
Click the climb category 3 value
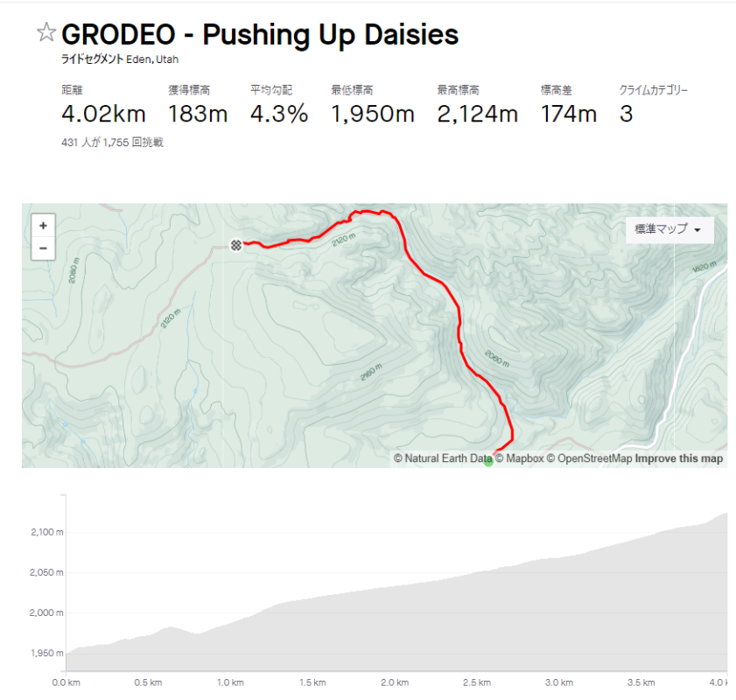626,114
